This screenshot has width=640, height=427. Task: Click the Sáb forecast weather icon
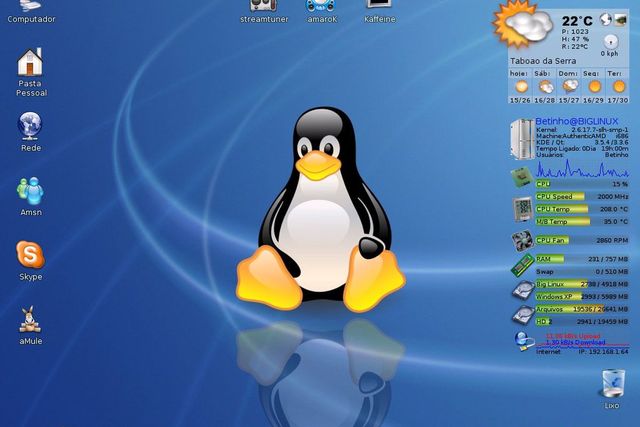[545, 87]
